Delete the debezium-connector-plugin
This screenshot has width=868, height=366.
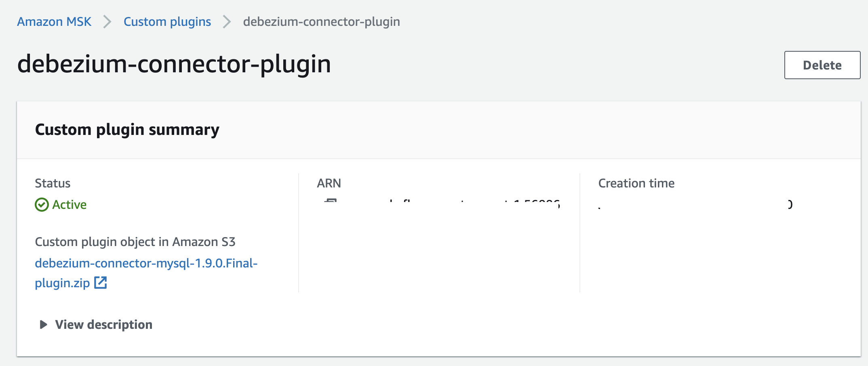point(822,65)
